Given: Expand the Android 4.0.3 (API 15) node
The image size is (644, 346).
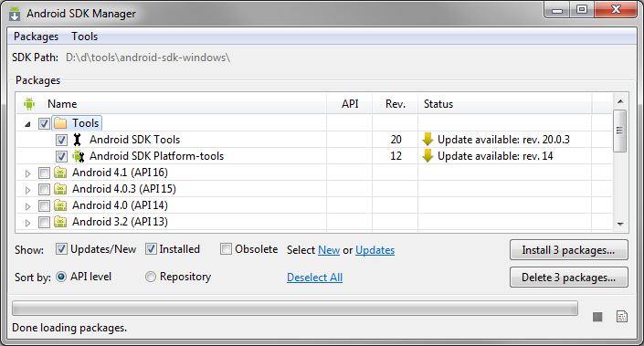Looking at the screenshot, I should pos(27,190).
